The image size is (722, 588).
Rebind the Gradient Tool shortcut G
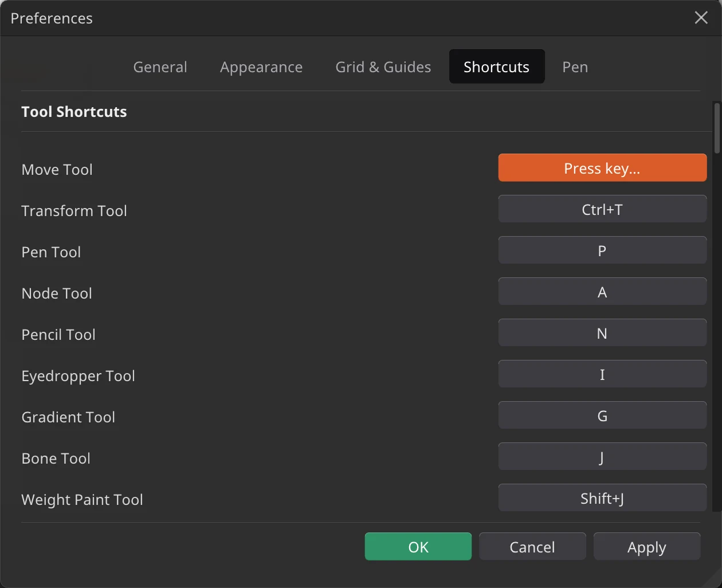[602, 415]
